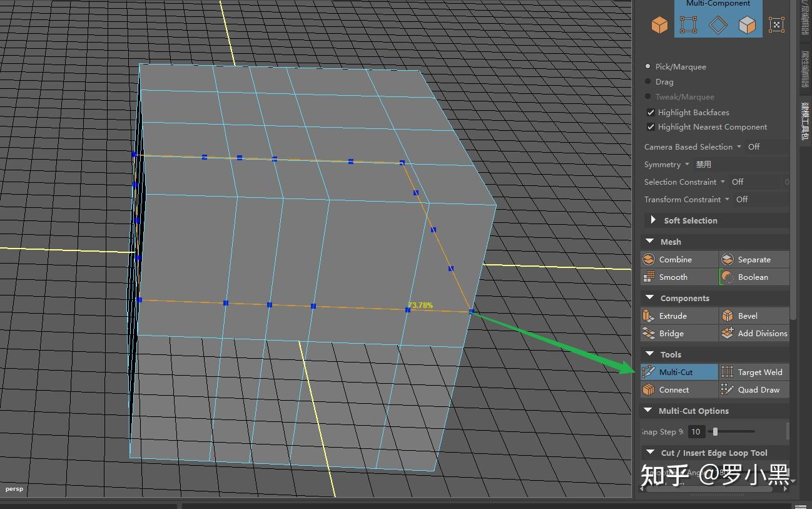This screenshot has height=509, width=812.
Task: Select the Tweak/Marquee radio option
Action: (x=648, y=96)
